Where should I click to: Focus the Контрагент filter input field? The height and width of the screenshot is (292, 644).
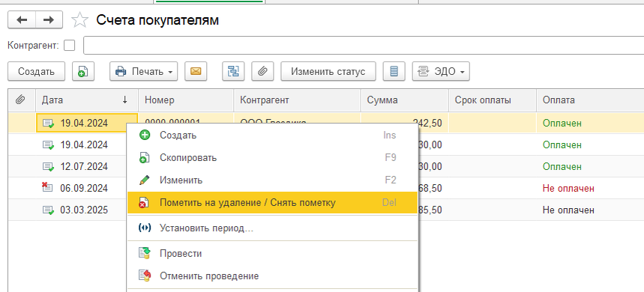tap(364, 46)
